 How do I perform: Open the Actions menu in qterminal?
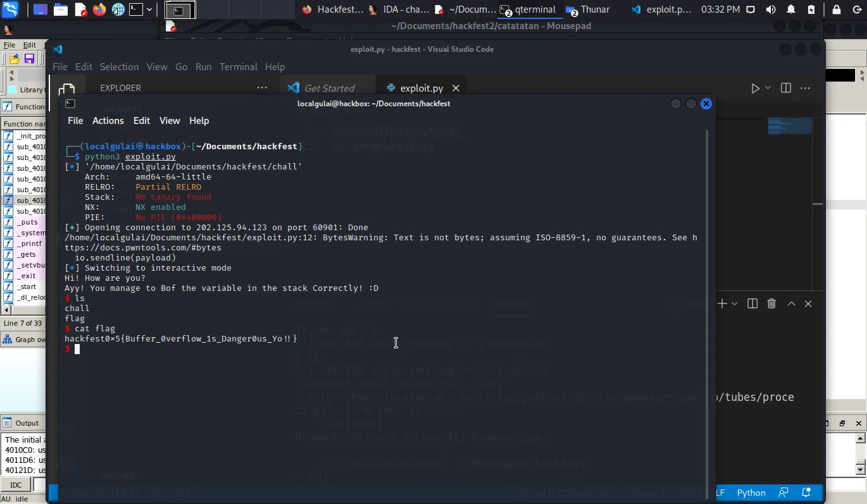108,121
